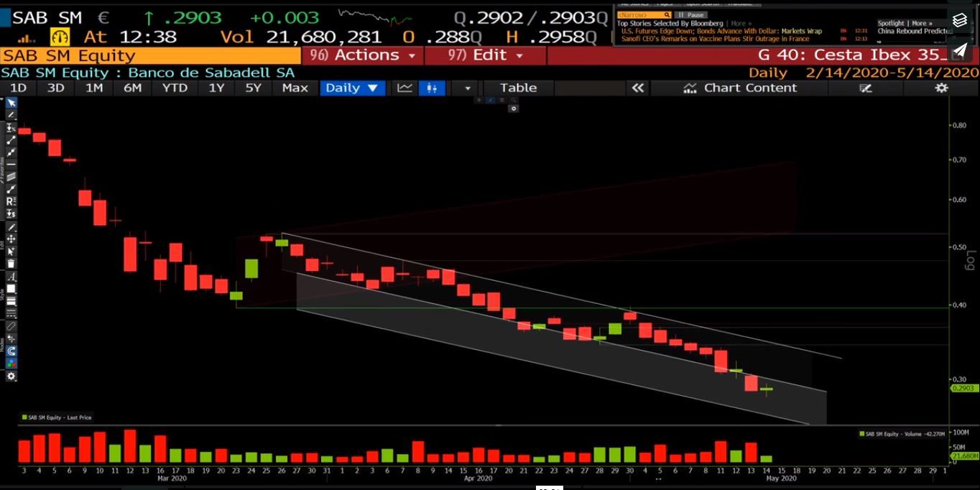Expand the chart type dropdown arrow
The image size is (980, 490).
click(x=468, y=88)
